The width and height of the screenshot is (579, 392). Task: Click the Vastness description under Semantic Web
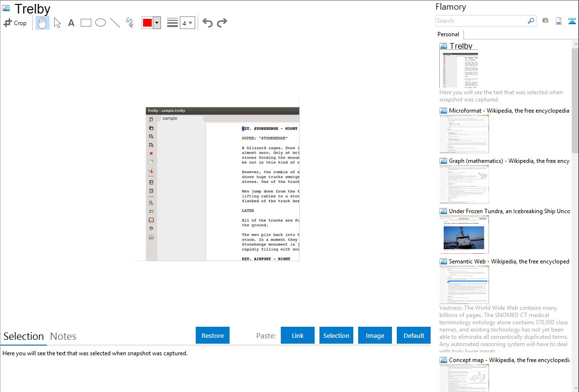pos(504,329)
